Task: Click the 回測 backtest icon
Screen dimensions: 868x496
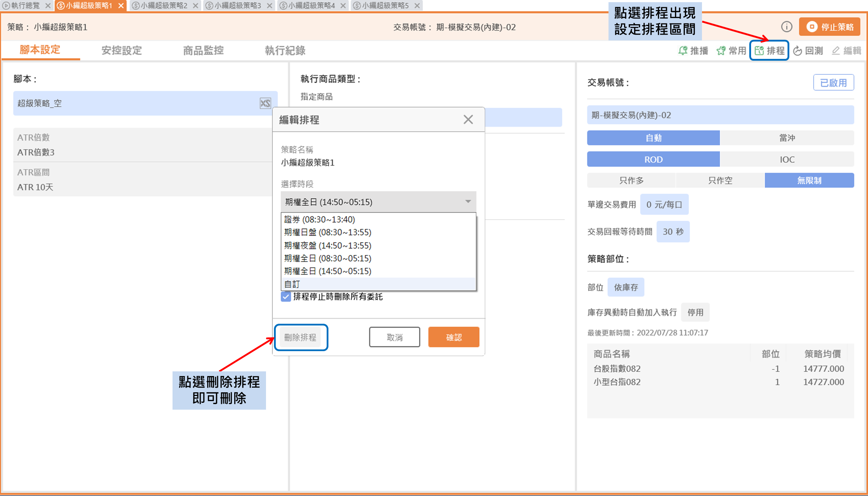Action: tap(798, 51)
